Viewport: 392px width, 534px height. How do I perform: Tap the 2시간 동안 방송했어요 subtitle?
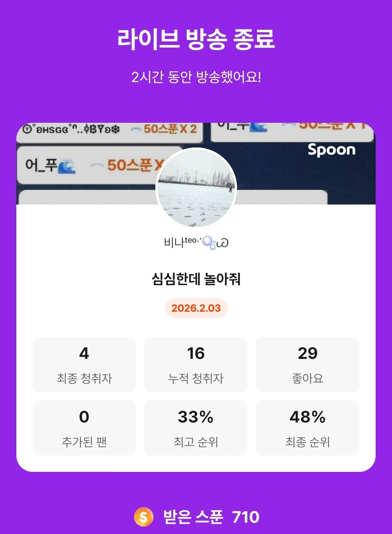pos(196,77)
